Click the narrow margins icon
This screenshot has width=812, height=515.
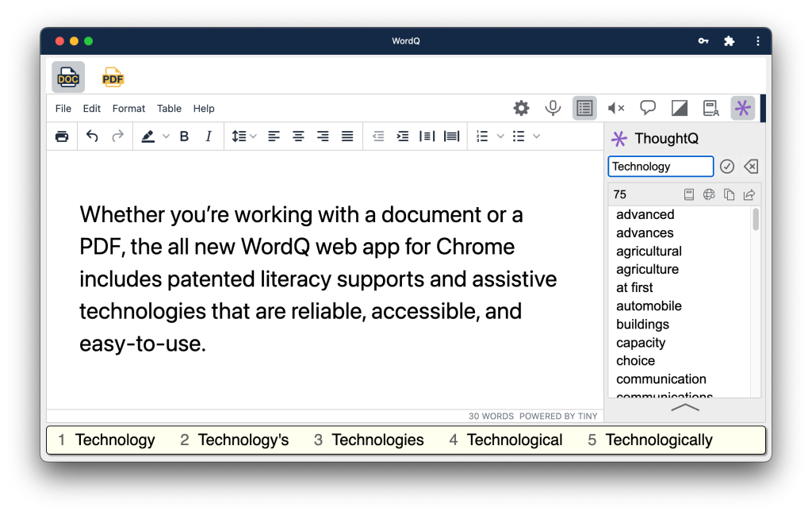(427, 136)
